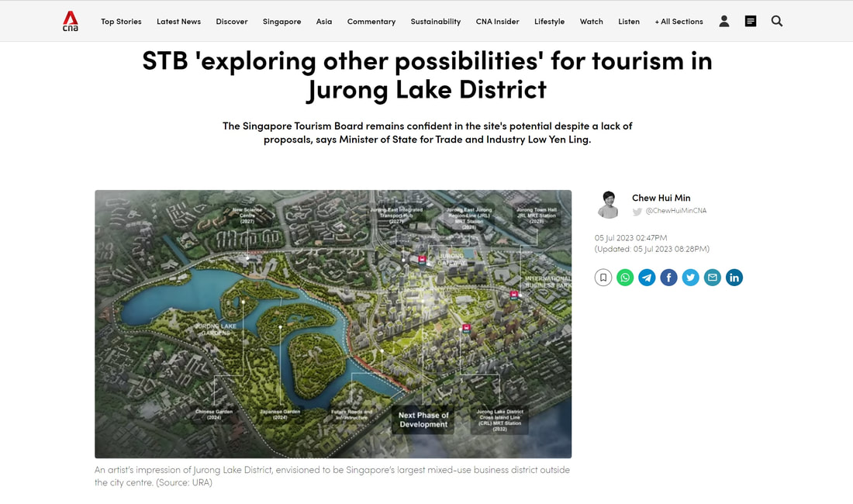Share the article on Twitter
This screenshot has height=504, width=853.
point(690,278)
